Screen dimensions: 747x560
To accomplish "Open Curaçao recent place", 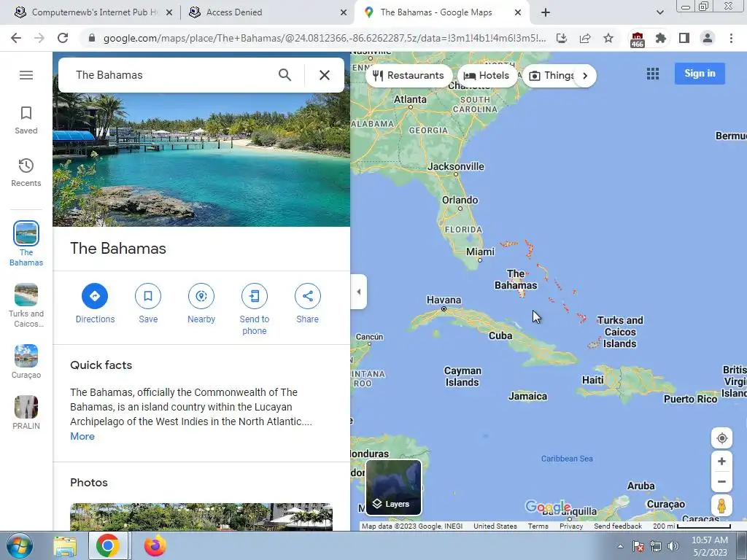I will point(26,362).
